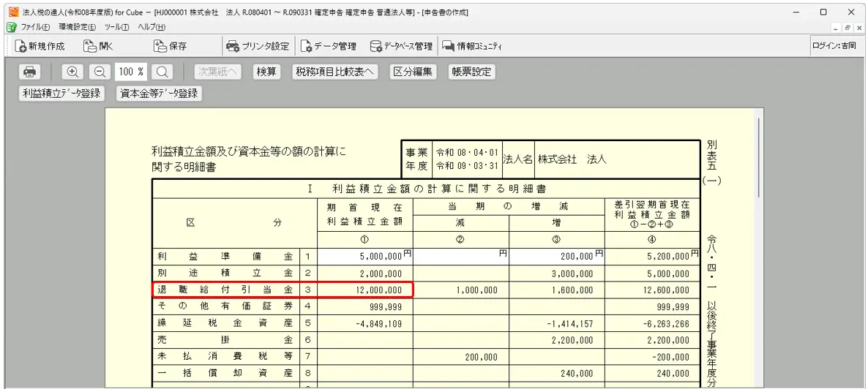Image resolution: width=868 pixels, height=389 pixels.
Task: Click the 2,000,000 cell of 別途積立金
Action: (364, 273)
